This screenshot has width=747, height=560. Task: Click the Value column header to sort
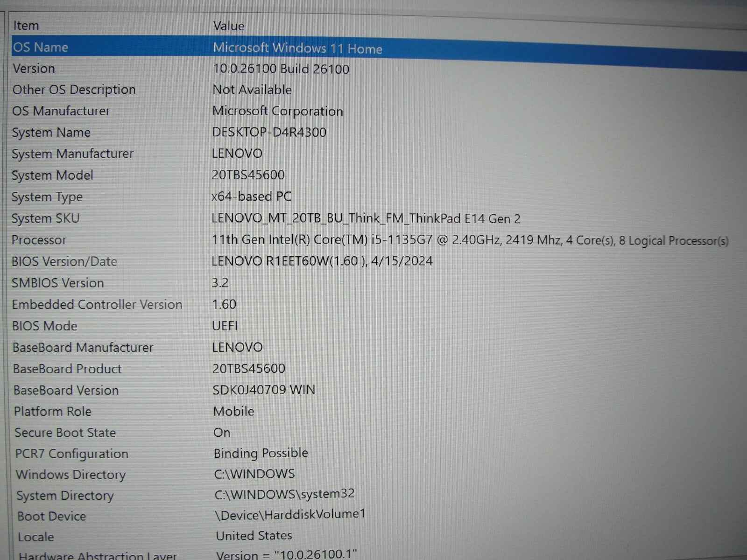(228, 26)
